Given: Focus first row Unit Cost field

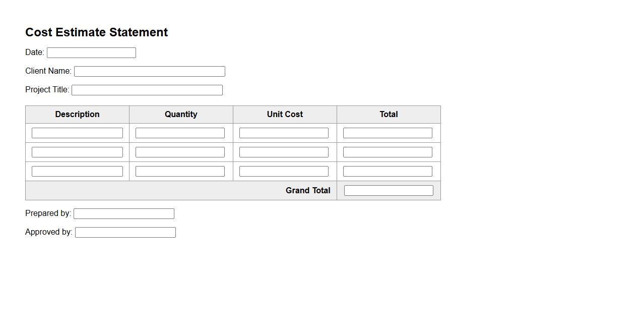Looking at the screenshot, I should (284, 133).
